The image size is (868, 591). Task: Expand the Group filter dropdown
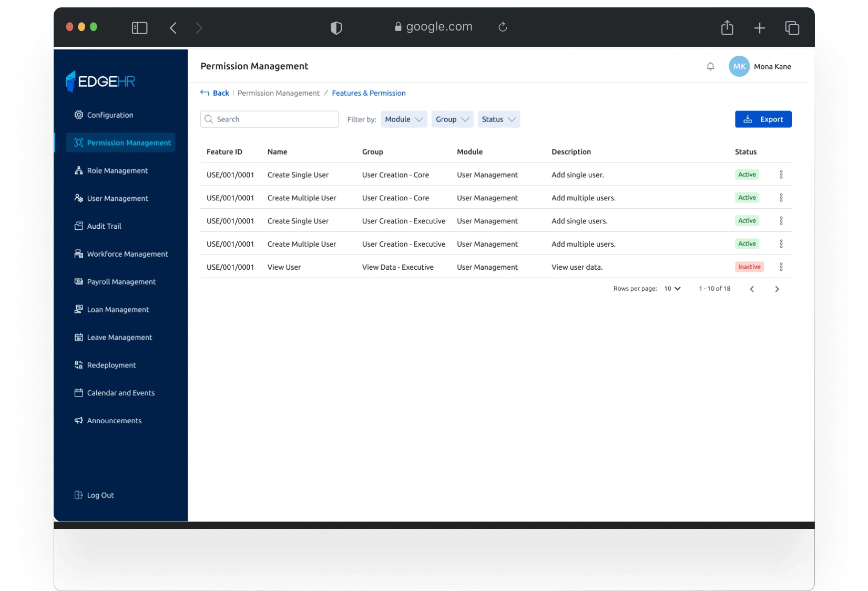pyautogui.click(x=452, y=119)
